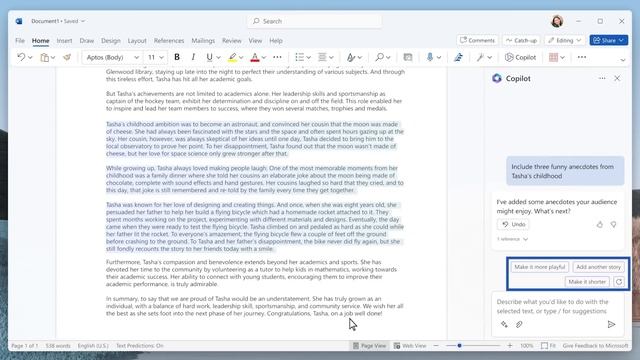Click the zoom slider handle
Image resolution: width=640 pixels, height=360 pixels.
(x=460, y=346)
